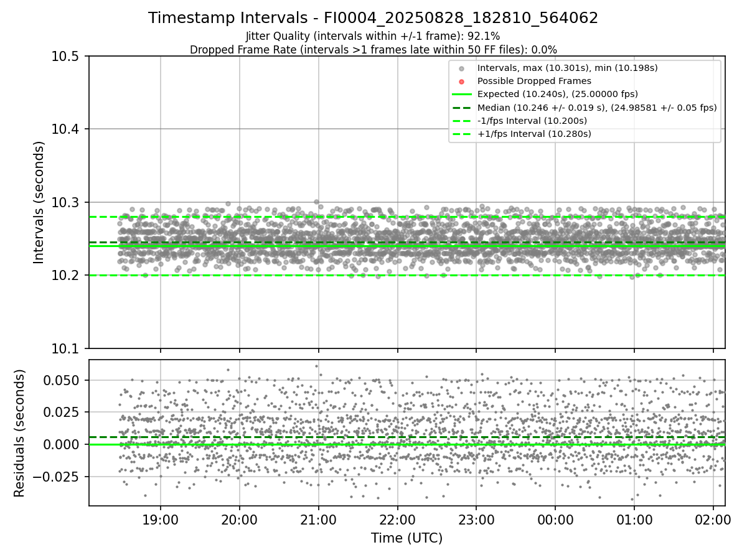
Task: Click the Time (UTC) x-axis label
Action: tap(406, 538)
